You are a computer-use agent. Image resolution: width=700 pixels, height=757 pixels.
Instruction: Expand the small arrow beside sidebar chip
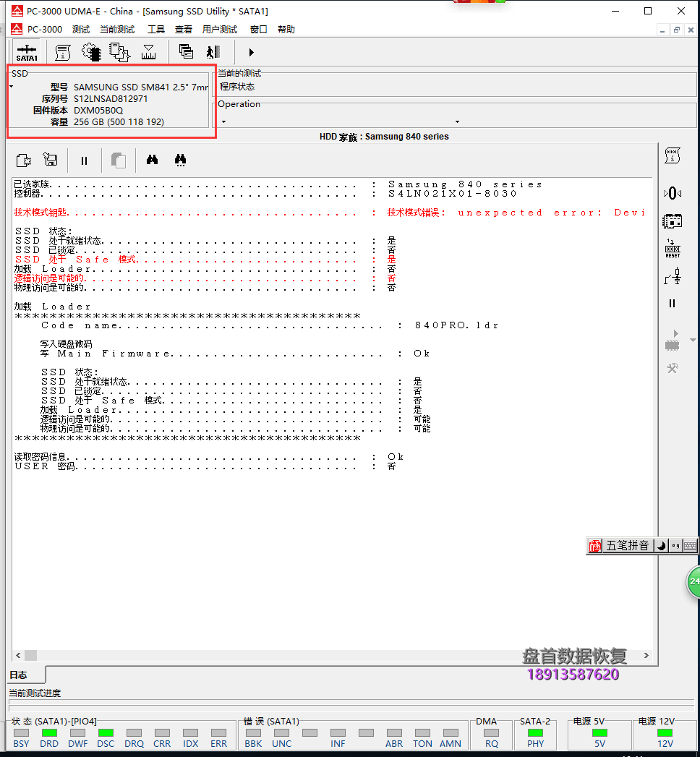tap(693, 341)
